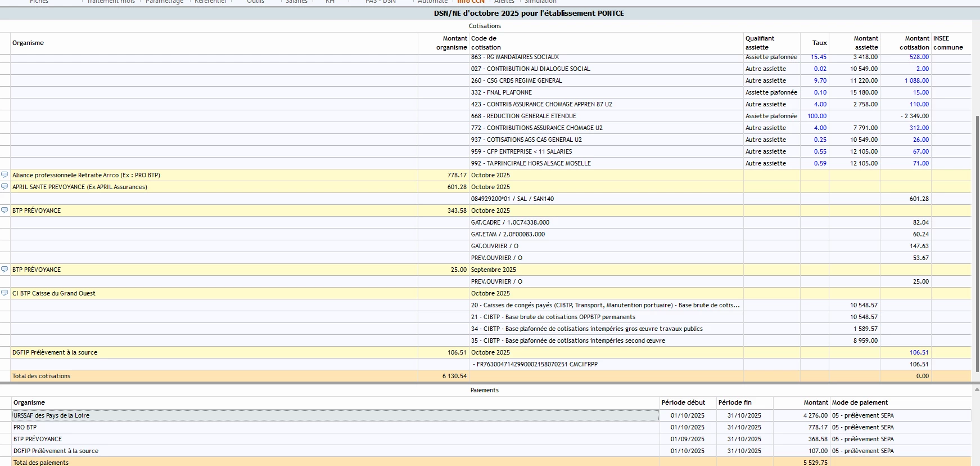980x466 pixels.
Task: Open the Info CCN menu
Action: coord(471,2)
